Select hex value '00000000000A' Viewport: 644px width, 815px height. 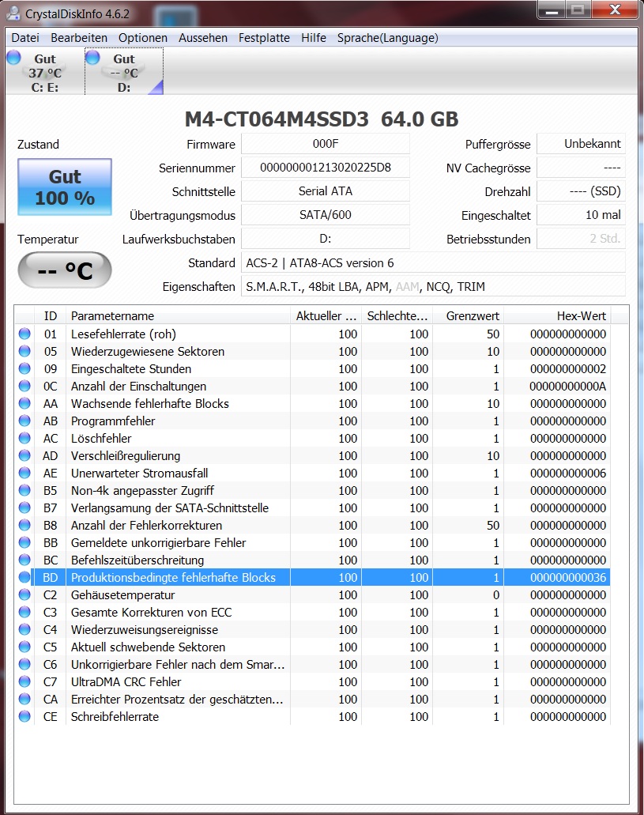point(567,387)
